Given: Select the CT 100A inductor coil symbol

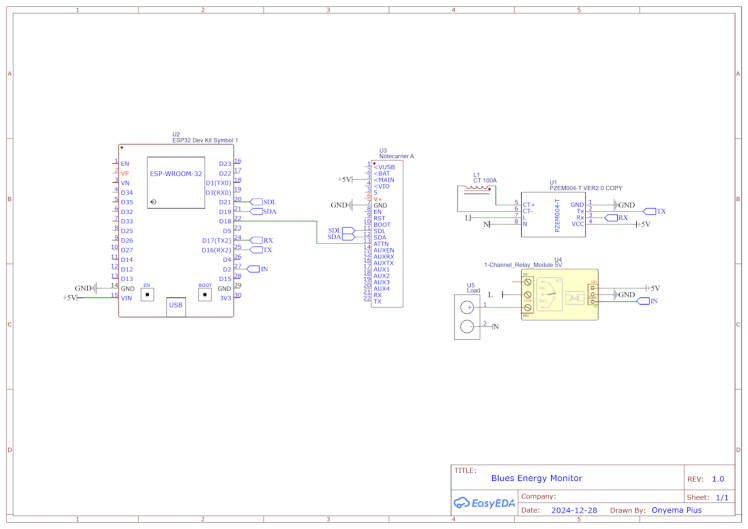Looking at the screenshot, I should (477, 189).
